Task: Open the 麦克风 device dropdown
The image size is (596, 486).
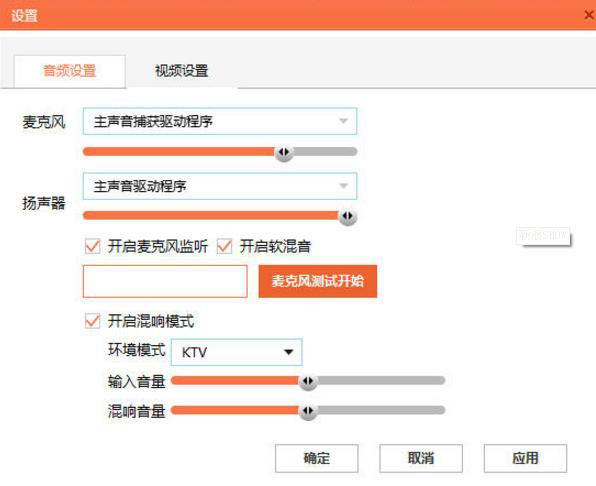Action: pos(220,121)
